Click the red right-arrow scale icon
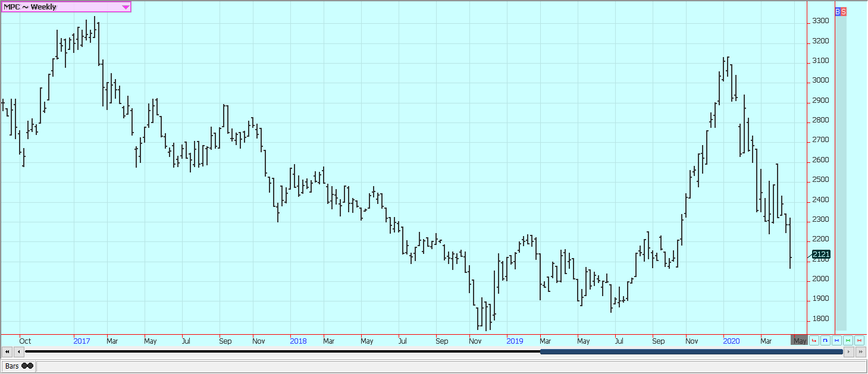The width and height of the screenshot is (868, 374). tap(814, 341)
